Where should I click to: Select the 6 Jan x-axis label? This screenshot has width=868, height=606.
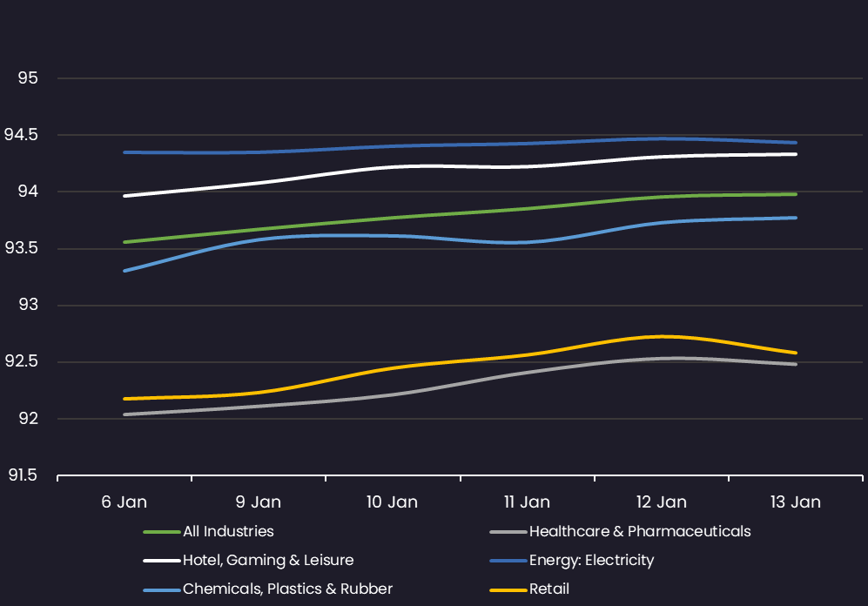tap(124, 502)
